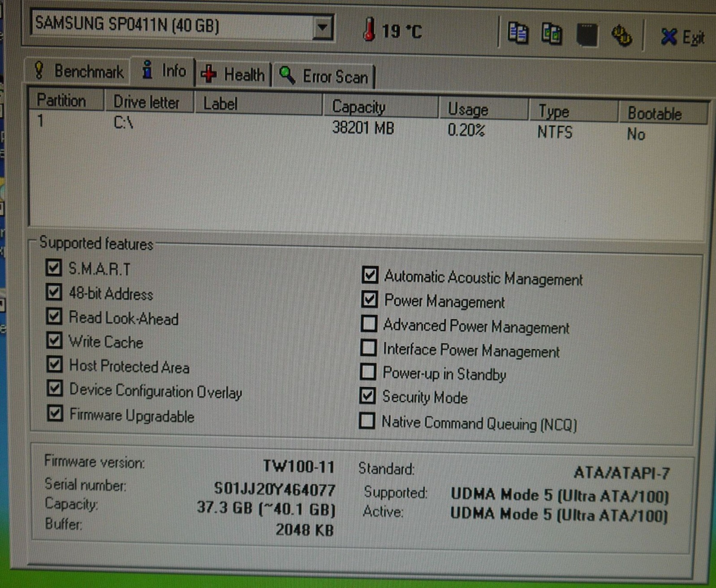Switch to the Benchmark tab

(x=78, y=71)
